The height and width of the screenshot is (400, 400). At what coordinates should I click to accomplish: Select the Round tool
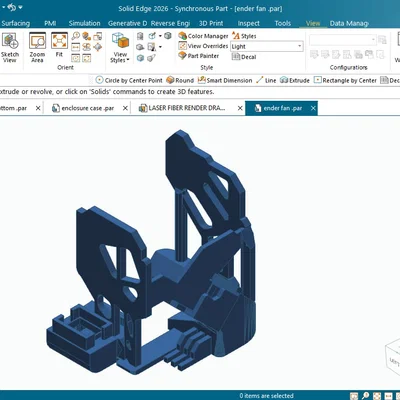tap(180, 80)
